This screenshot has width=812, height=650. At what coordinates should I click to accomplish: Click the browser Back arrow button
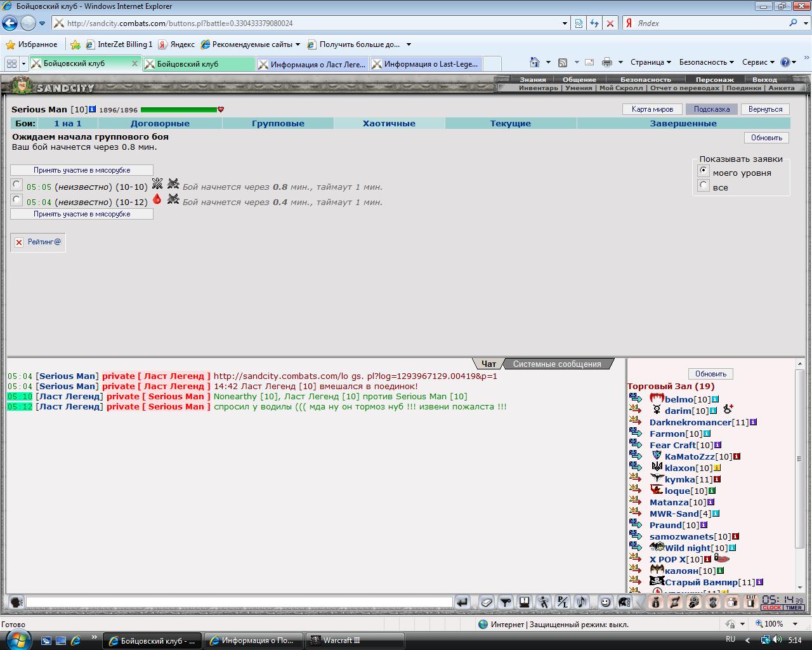10,23
